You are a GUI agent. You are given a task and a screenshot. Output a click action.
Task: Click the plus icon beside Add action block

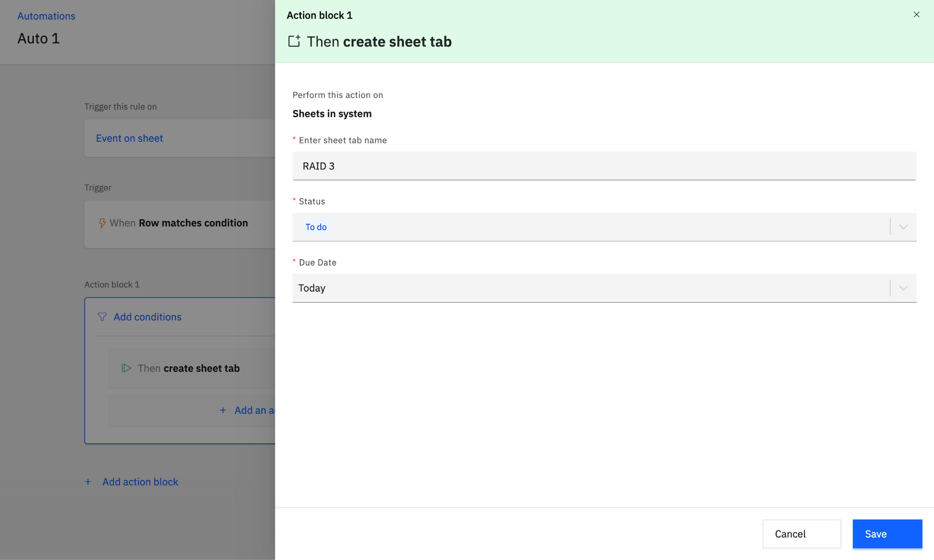pos(88,482)
